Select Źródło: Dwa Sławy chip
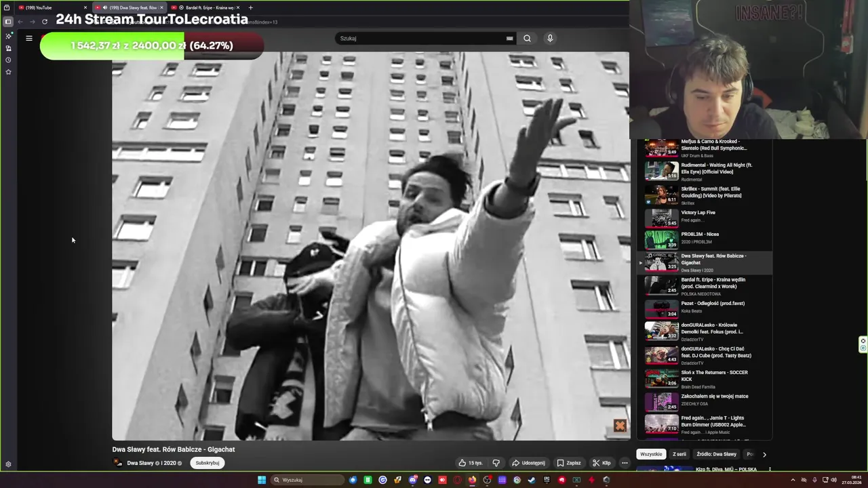 point(716,454)
